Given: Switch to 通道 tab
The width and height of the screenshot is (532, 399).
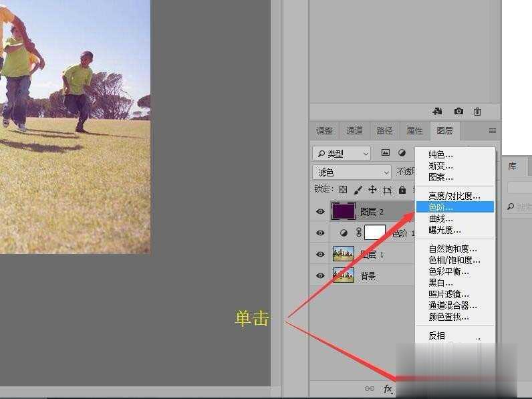Looking at the screenshot, I should point(354,130).
